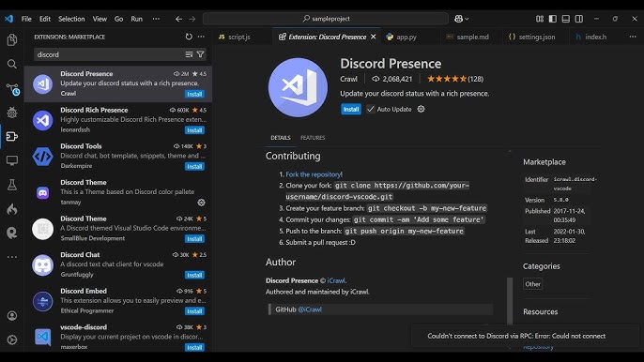Focus the extensions search field containing discord
Image resolution: width=644 pixels, height=362 pixels.
tap(109, 54)
